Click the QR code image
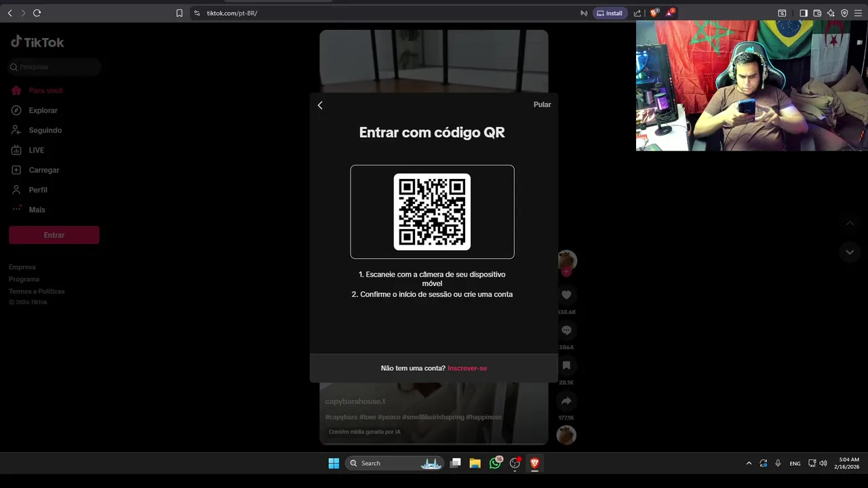868x488 pixels. click(432, 211)
